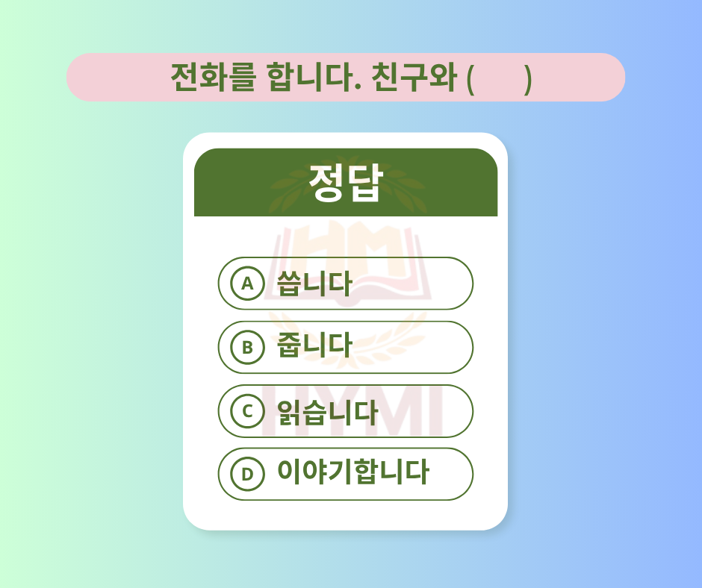Image resolution: width=702 pixels, height=588 pixels.
Task: Choose answer option 읽습니다
Action: [x=346, y=411]
